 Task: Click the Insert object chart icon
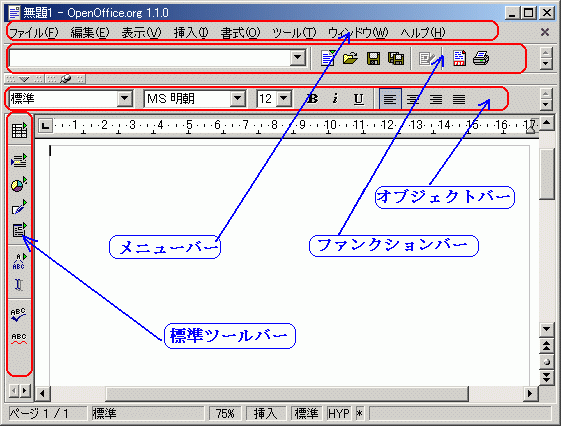(x=19, y=184)
